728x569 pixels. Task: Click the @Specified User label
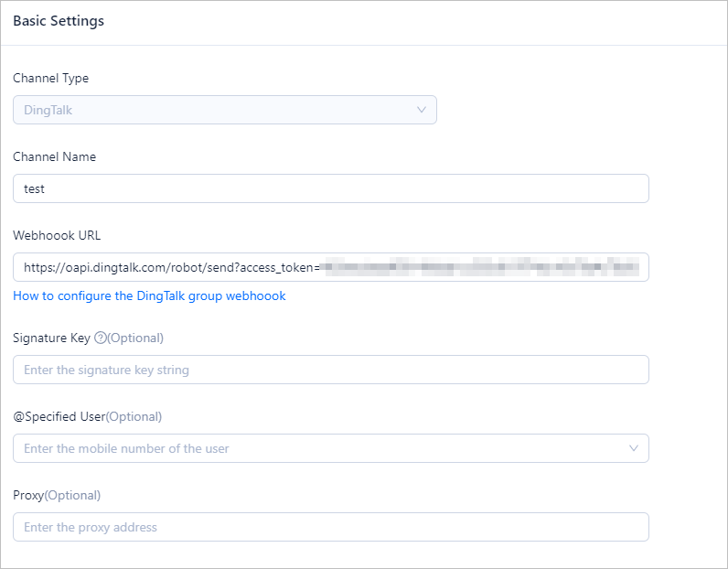(x=59, y=416)
